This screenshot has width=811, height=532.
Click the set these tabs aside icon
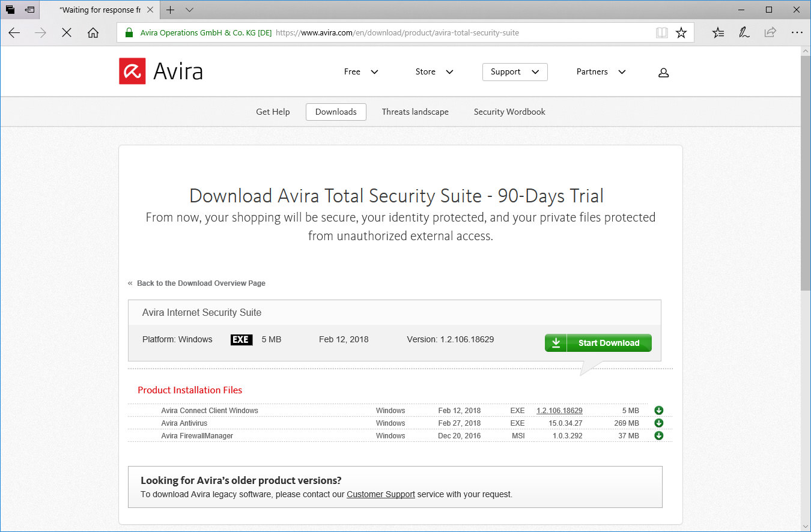[29, 10]
